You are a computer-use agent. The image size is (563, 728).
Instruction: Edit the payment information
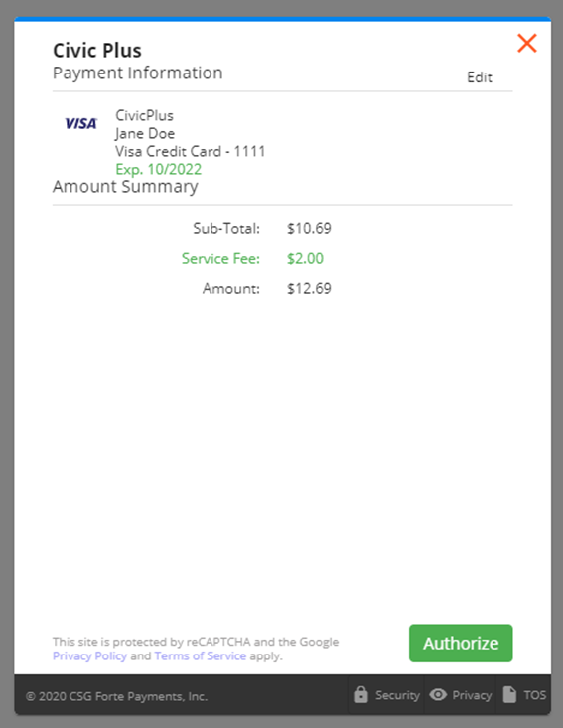click(x=480, y=77)
